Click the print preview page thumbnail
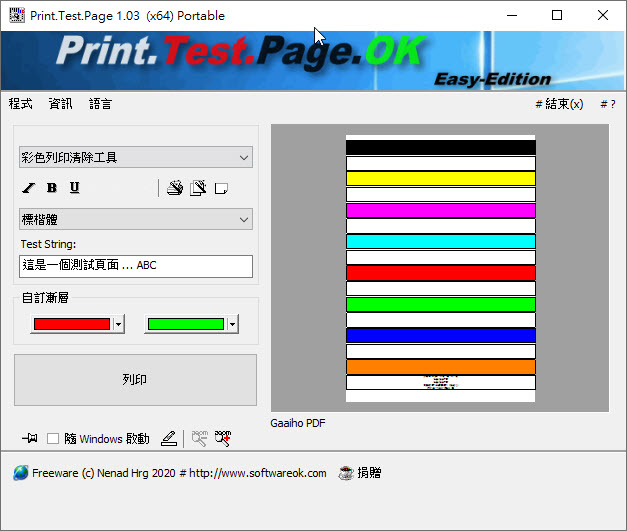The image size is (627, 531). (x=440, y=268)
